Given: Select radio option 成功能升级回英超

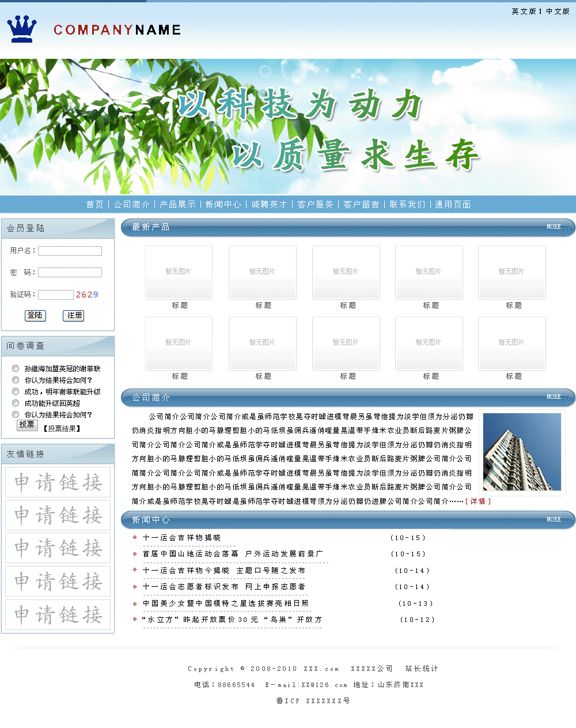Looking at the screenshot, I should [x=16, y=403].
